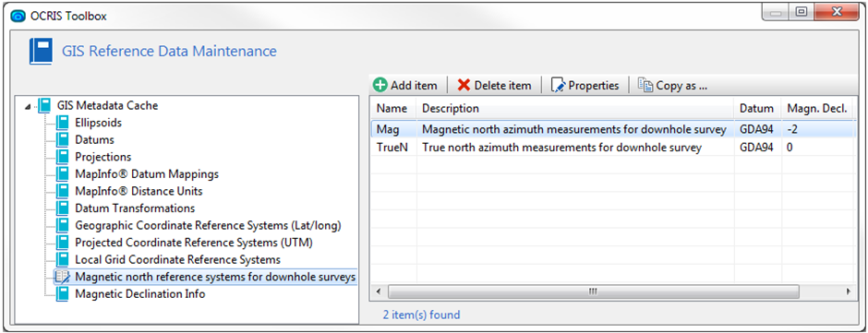Open the Datums tree entry
This screenshot has width=868, height=333.
click(95, 139)
